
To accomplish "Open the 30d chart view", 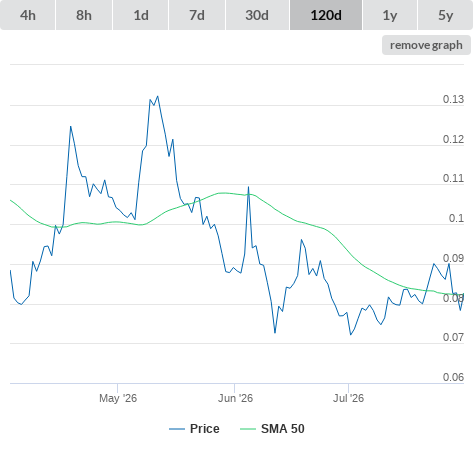I will coord(257,15).
